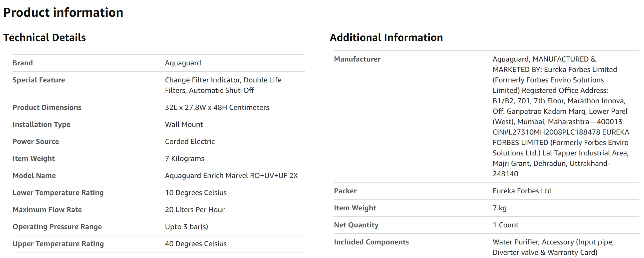Select the Additional Information heading
644x258 pixels.
click(x=386, y=38)
